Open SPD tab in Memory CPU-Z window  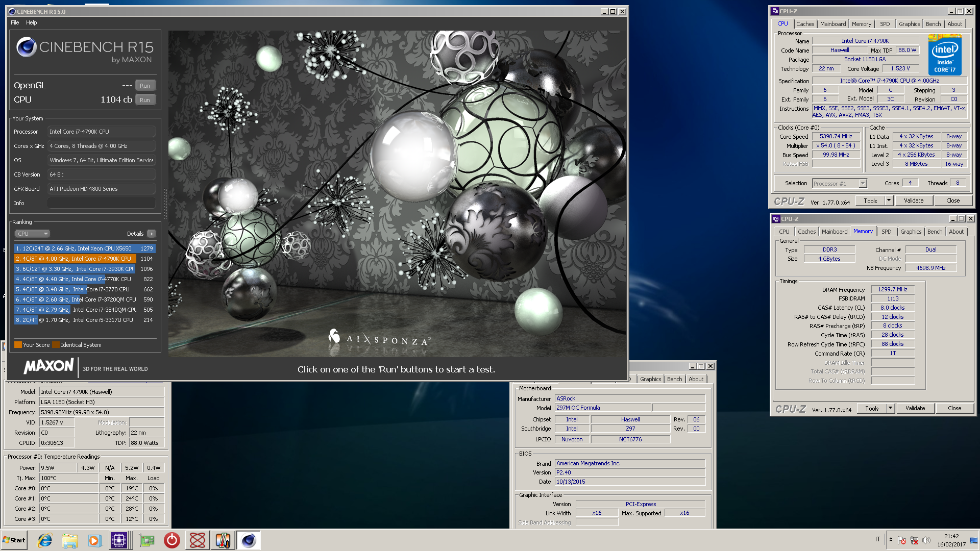pos(886,232)
